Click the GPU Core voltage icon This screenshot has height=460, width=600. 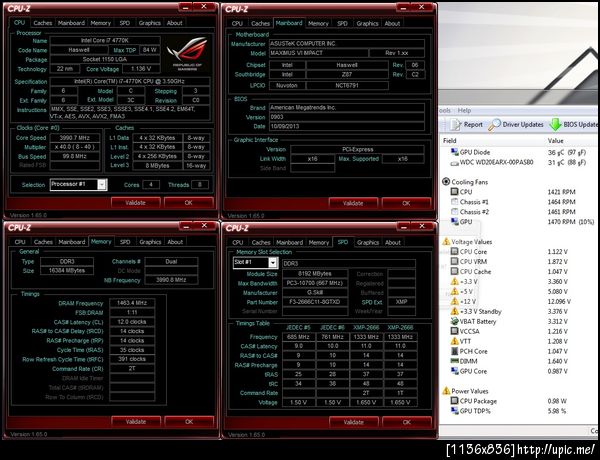pos(455,371)
